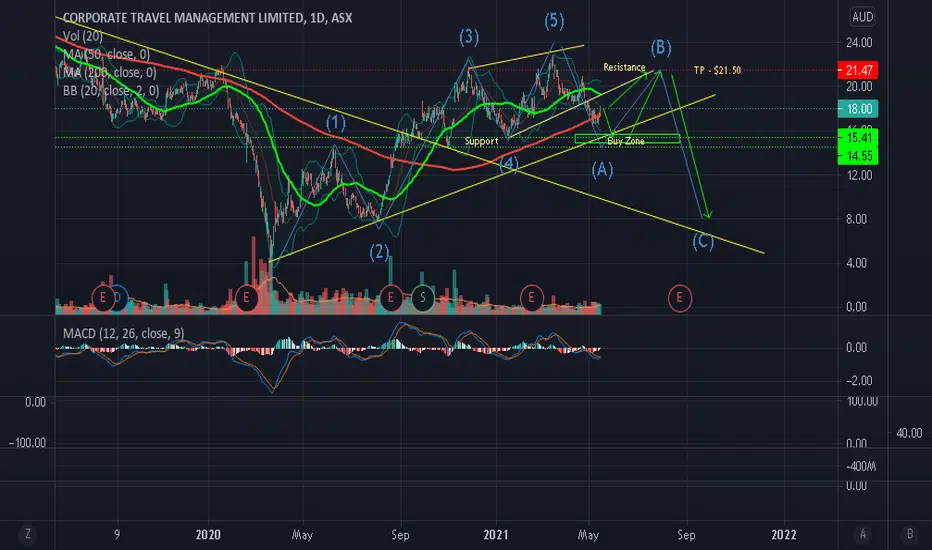932x550 pixels.
Task: Open the AUD currency selector
Action: click(x=862, y=17)
